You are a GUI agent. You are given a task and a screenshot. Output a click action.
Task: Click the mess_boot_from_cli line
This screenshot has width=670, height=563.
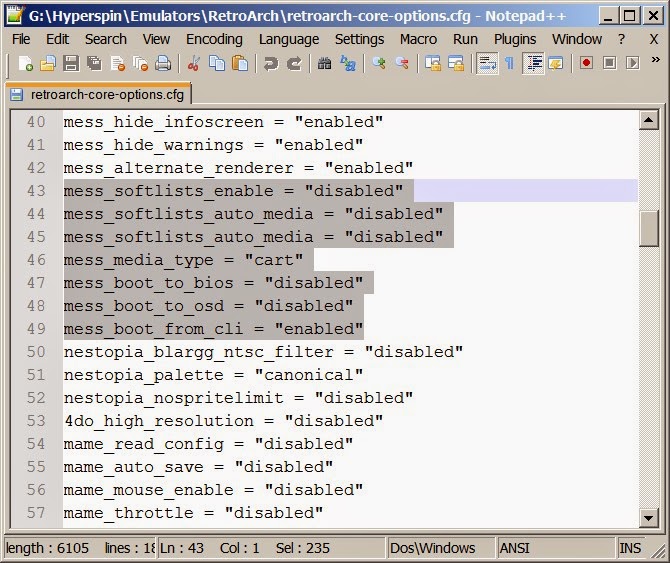213,329
